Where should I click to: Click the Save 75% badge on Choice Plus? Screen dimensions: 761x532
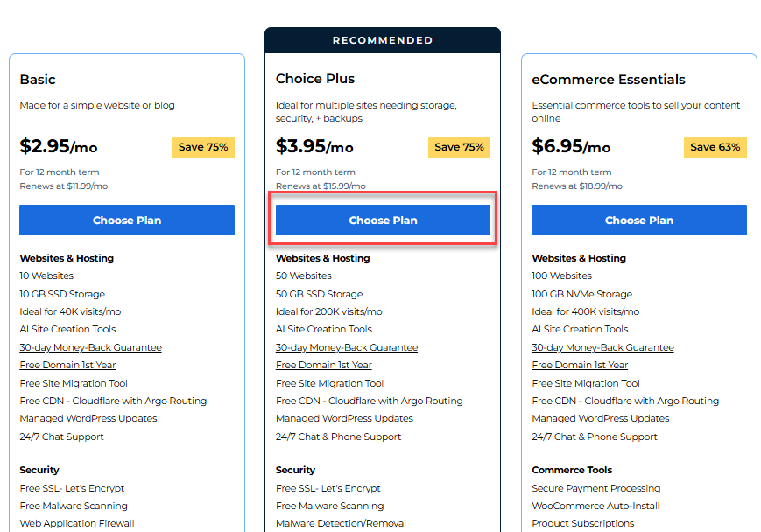(x=459, y=147)
